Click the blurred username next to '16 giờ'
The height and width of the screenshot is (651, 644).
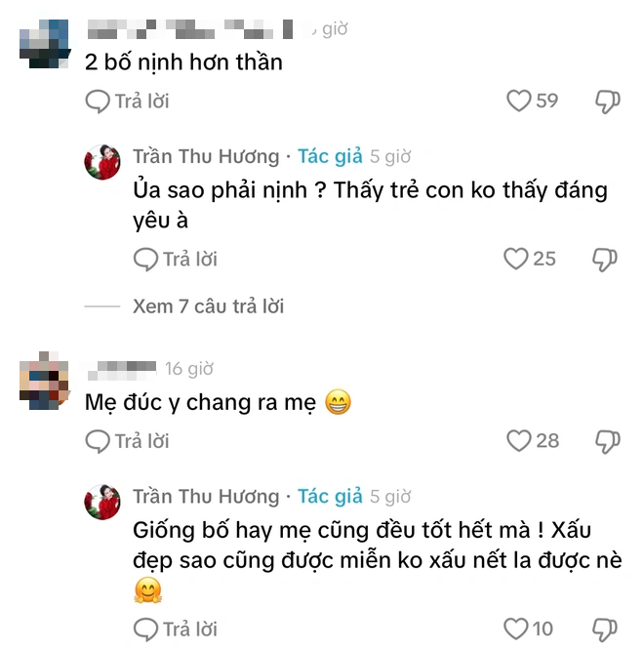(x=120, y=369)
